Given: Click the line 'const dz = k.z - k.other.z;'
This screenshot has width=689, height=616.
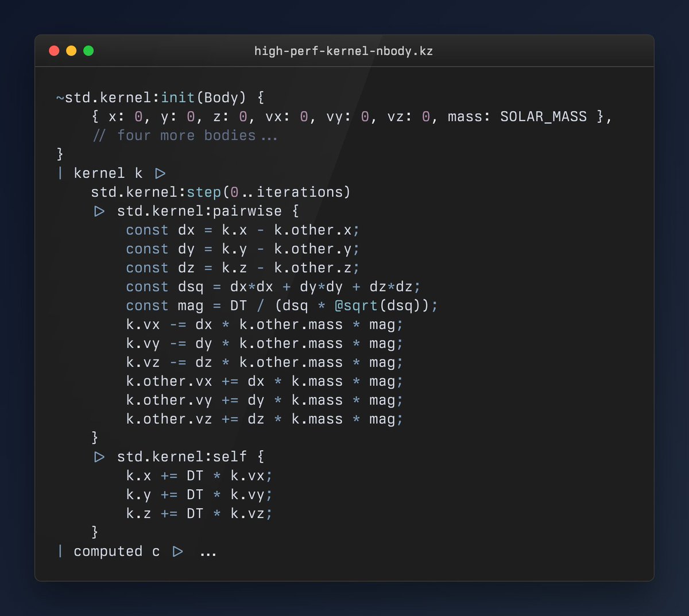Looking at the screenshot, I should pos(243,268).
